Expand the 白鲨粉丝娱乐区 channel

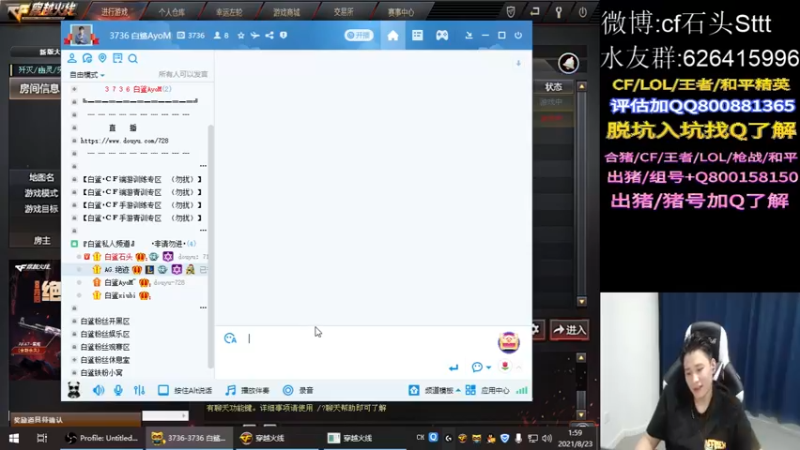(74, 334)
